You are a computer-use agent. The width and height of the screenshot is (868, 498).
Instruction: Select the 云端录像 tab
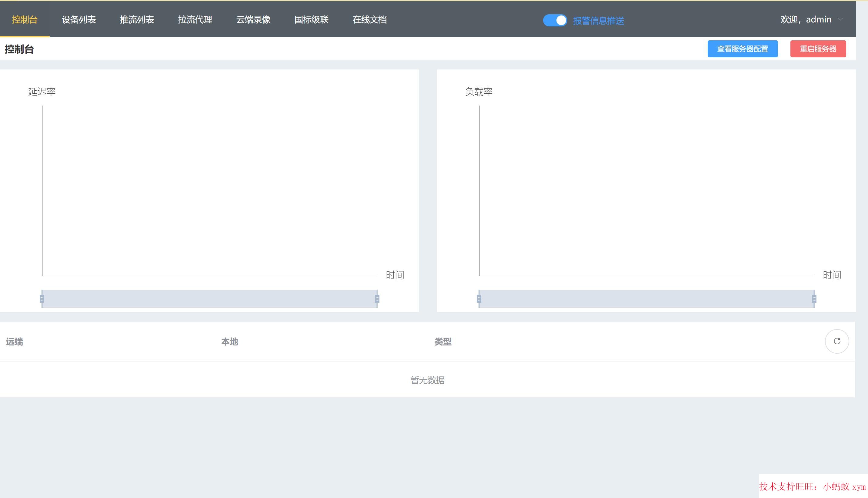click(253, 19)
